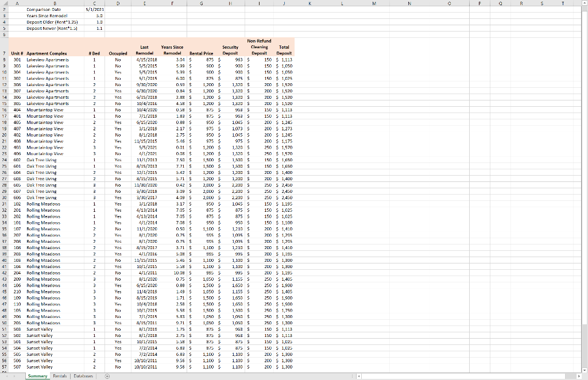Select row 57 header

click(4, 367)
